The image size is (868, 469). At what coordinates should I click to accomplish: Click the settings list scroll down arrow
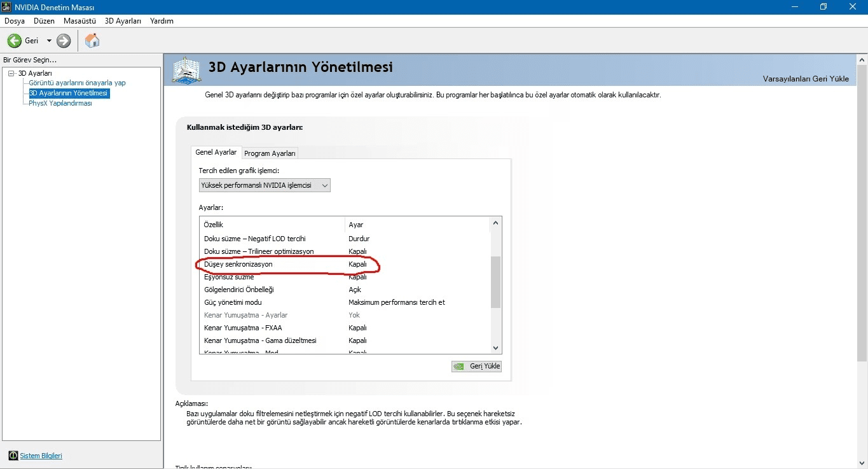[x=496, y=348]
